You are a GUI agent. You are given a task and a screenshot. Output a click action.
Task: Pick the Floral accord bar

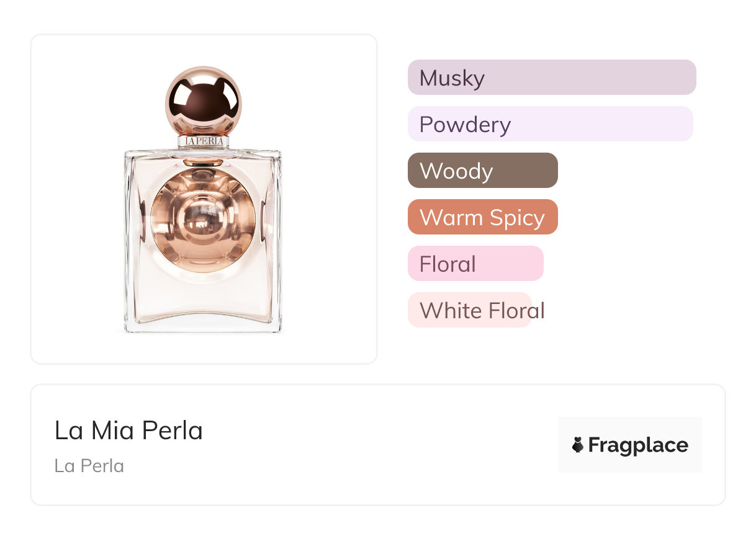(475, 264)
